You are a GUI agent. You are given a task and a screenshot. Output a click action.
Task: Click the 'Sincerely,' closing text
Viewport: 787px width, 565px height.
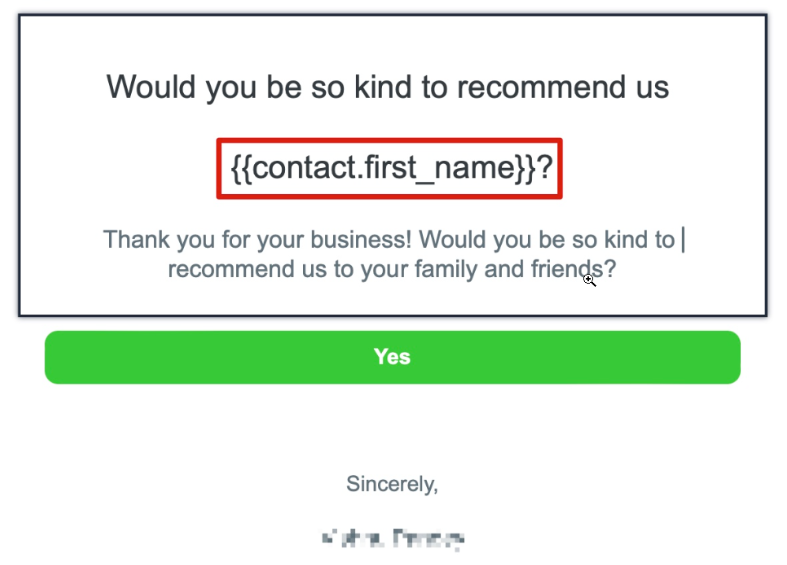(x=392, y=484)
